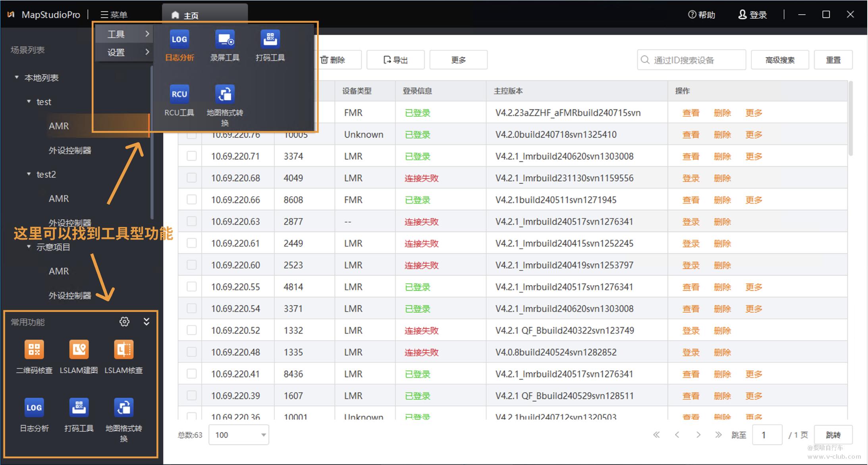Click the 跳转 jump button
Viewport: 868px width, 465px height.
pyautogui.click(x=833, y=435)
